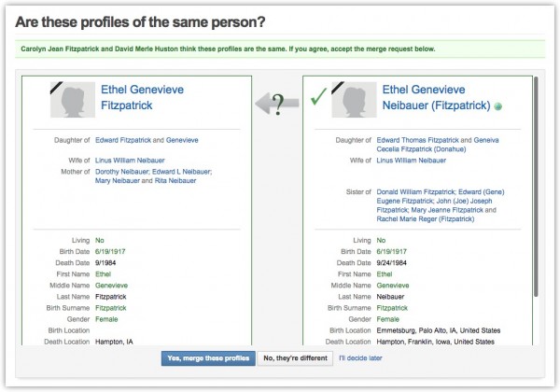Open left profile silhouette photo

(x=73, y=100)
